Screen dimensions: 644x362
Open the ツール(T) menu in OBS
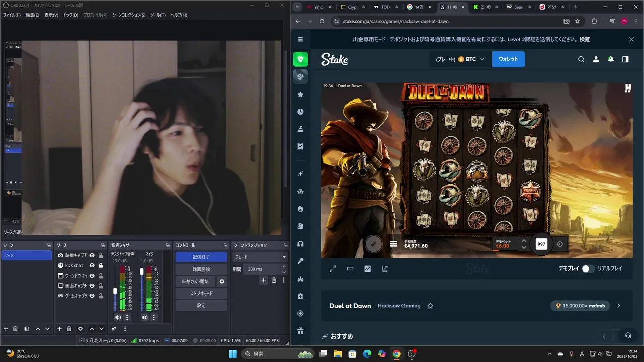click(157, 15)
